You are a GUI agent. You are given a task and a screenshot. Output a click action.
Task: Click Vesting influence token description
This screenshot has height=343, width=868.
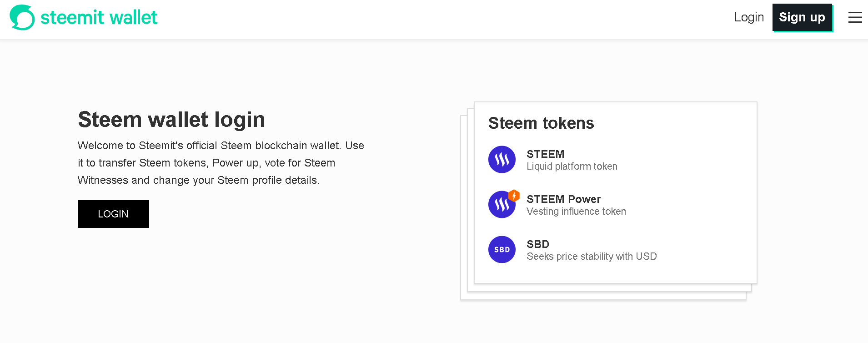point(576,212)
